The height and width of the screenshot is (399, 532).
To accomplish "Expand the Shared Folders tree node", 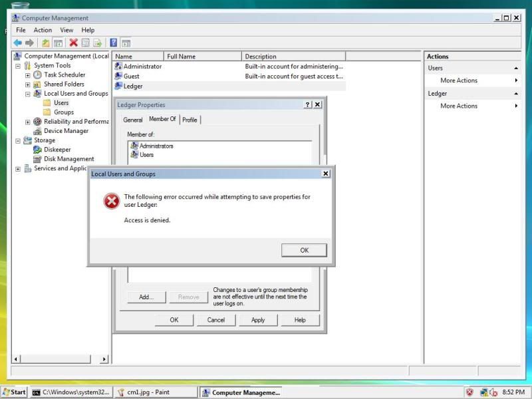I will [x=28, y=84].
